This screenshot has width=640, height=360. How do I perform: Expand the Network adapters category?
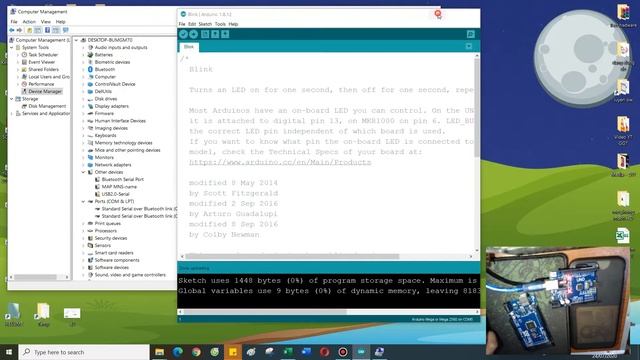[x=84, y=165]
